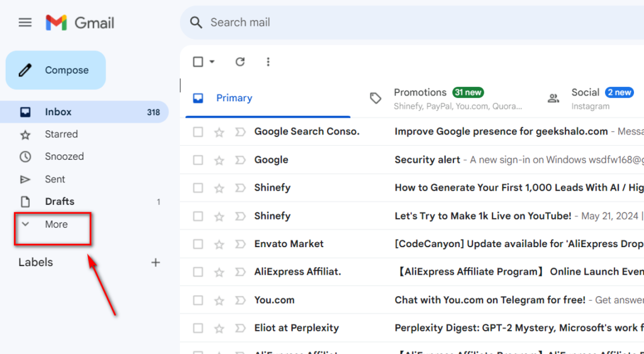This screenshot has width=644, height=354.
Task: Mark Shinefy 1k Live email important
Action: tap(240, 216)
